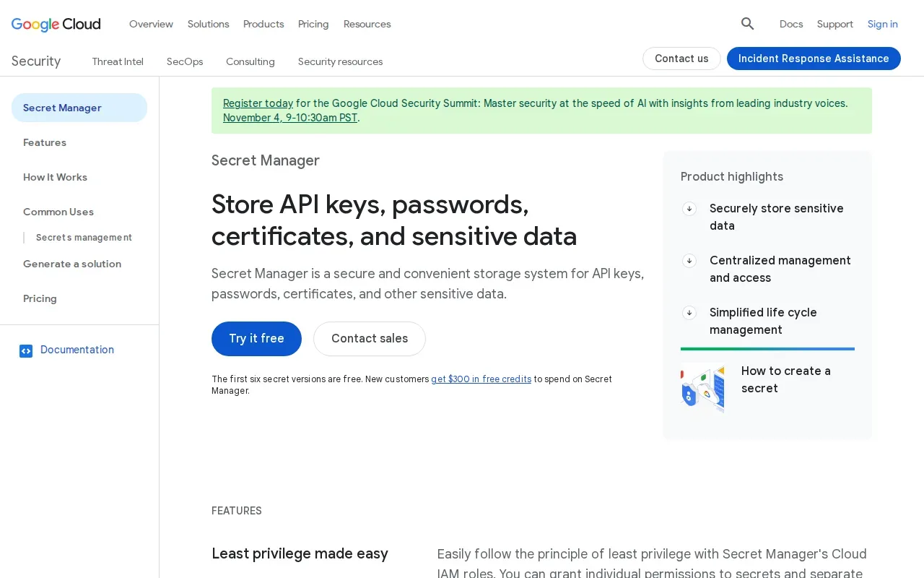The image size is (924, 578).
Task: Select Common Uses in the sidebar
Action: click(58, 212)
